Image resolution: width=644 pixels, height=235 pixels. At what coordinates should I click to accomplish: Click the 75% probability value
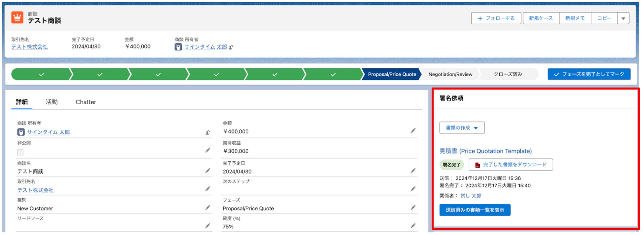(228, 227)
